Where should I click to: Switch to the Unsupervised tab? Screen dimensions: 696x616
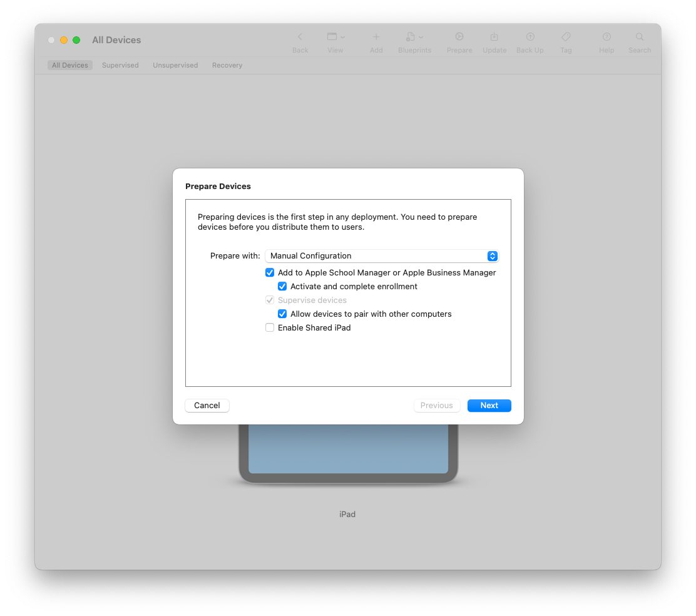[175, 65]
